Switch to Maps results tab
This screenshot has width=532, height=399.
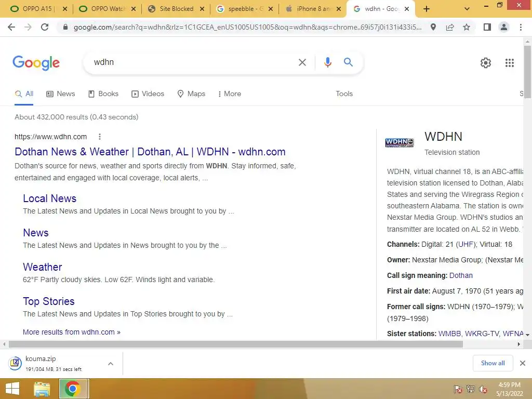click(191, 94)
